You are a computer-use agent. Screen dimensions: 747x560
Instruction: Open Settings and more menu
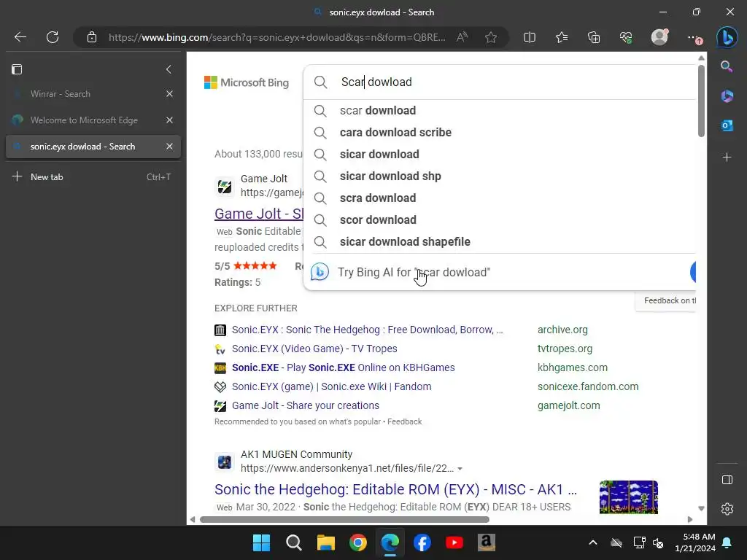coord(694,37)
